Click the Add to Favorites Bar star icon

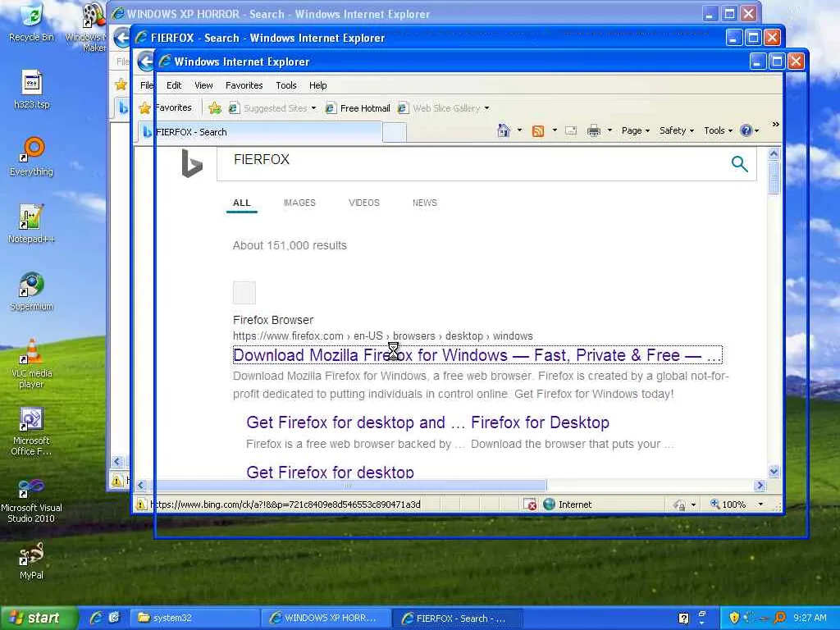tap(215, 108)
